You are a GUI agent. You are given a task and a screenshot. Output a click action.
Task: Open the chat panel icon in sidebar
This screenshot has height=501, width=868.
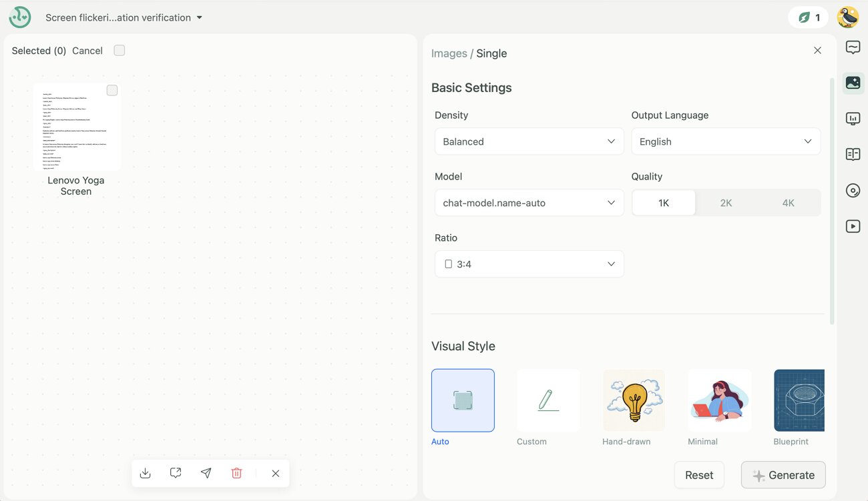853,47
